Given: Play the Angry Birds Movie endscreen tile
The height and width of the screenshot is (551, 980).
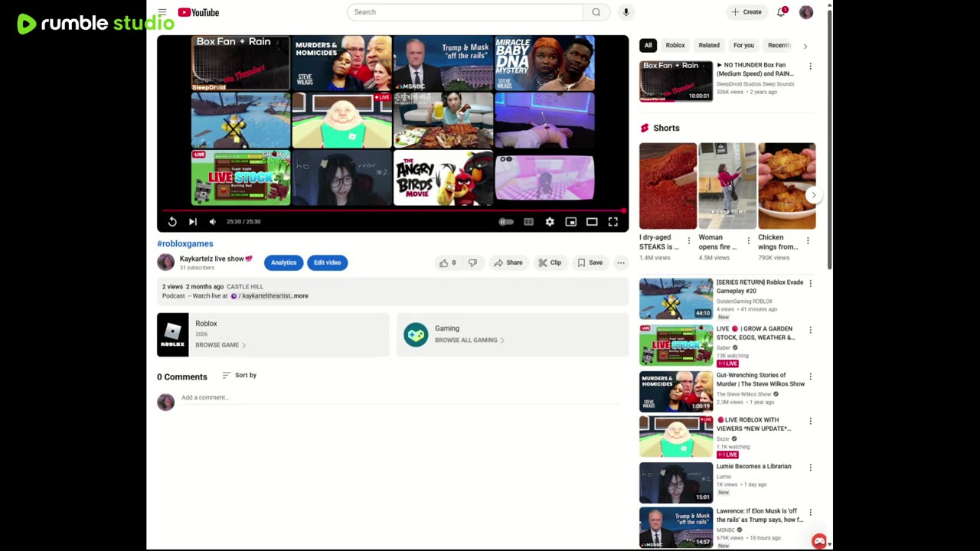Looking at the screenshot, I should pos(443,178).
